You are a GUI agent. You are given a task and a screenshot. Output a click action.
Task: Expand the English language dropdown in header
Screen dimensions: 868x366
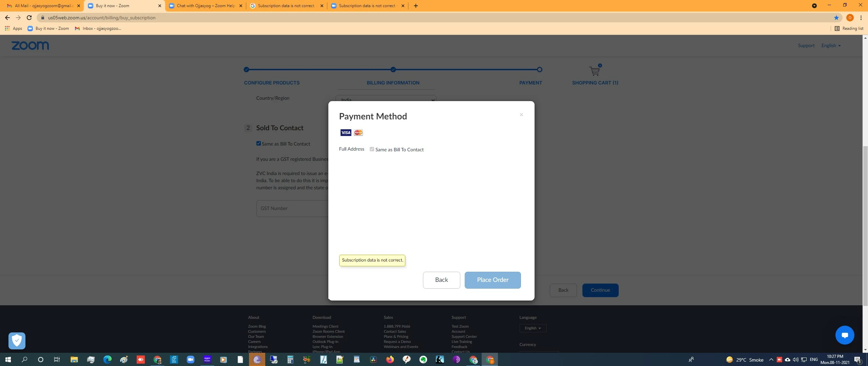coord(831,45)
